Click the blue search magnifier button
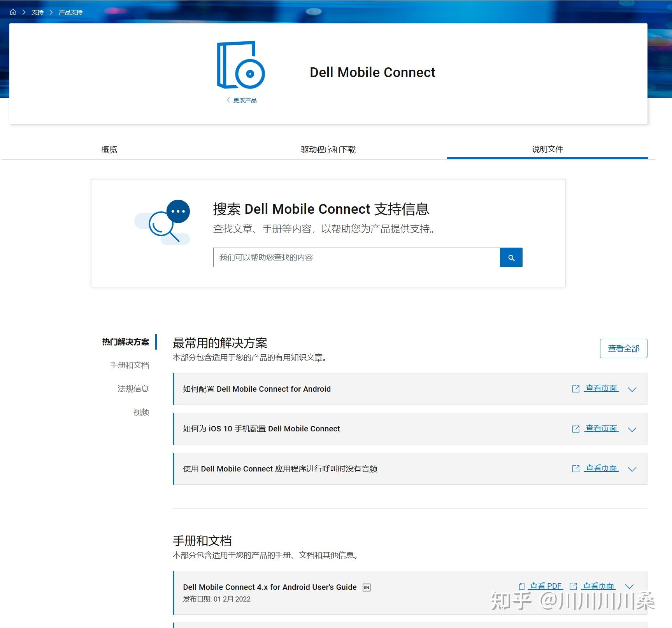 pyautogui.click(x=511, y=257)
